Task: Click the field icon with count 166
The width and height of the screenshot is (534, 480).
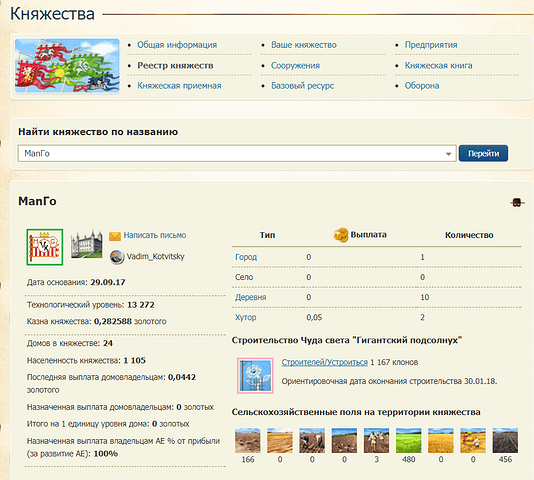Action: tap(248, 440)
